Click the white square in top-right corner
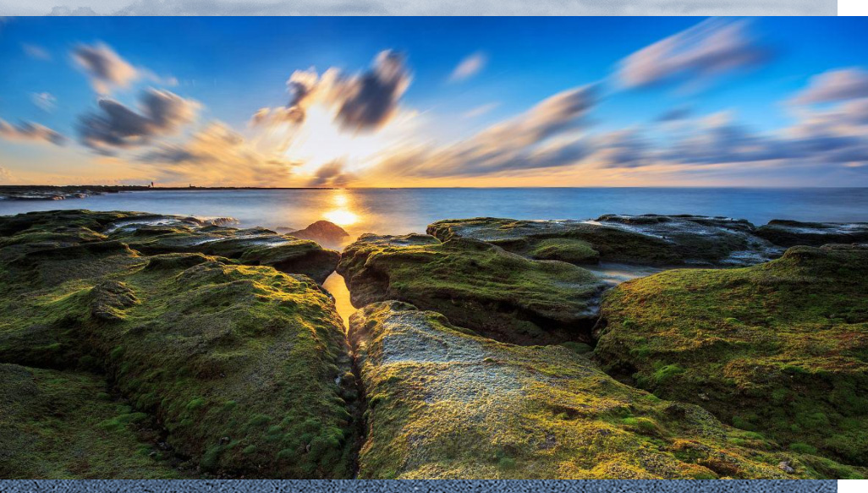 (x=852, y=7)
